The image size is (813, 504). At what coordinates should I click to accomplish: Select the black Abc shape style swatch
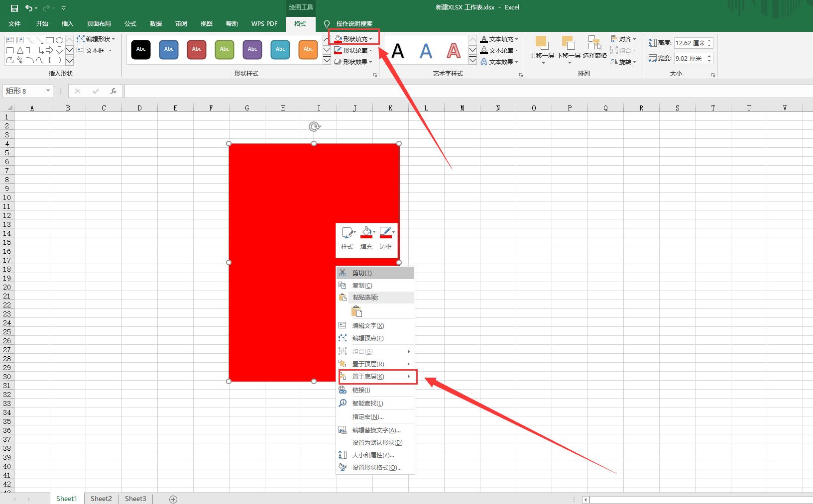(x=141, y=49)
